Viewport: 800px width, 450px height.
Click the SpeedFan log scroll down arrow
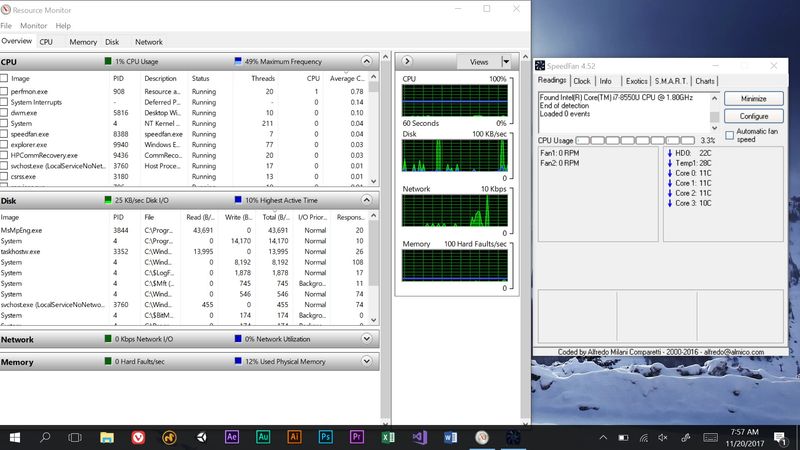point(714,128)
